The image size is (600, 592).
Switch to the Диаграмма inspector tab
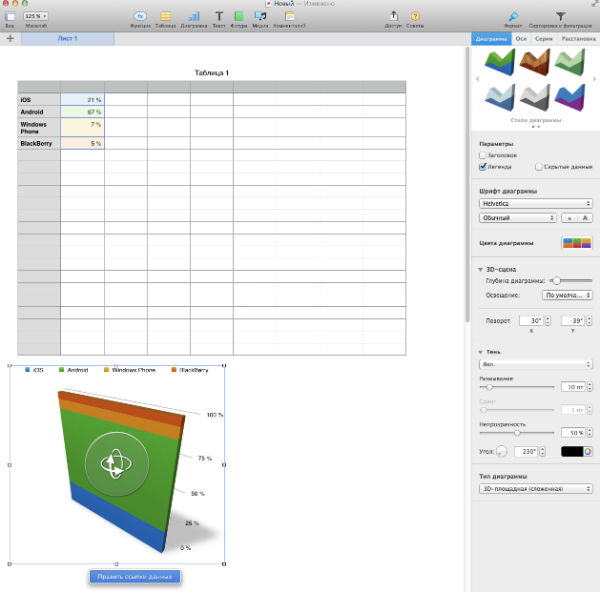coord(491,39)
